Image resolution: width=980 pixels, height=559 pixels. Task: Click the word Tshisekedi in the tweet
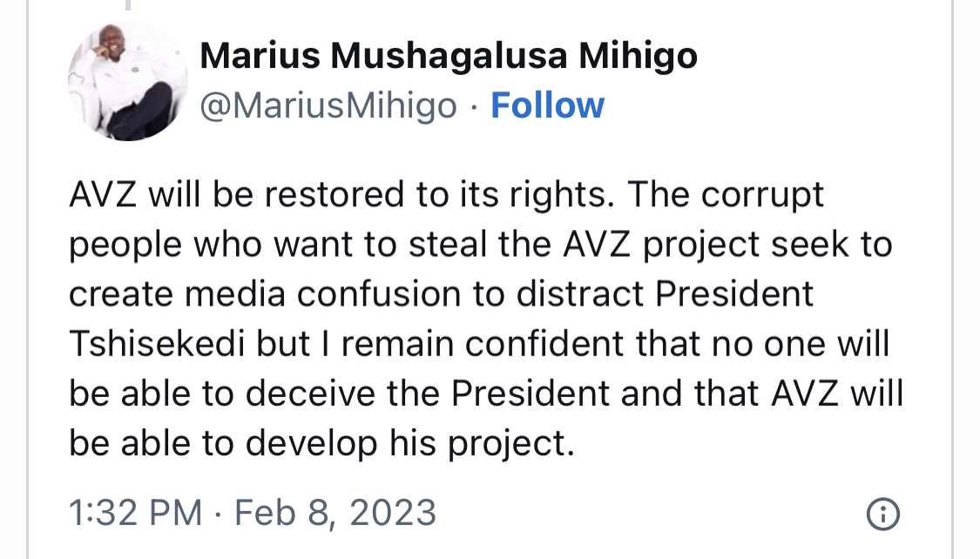click(157, 344)
